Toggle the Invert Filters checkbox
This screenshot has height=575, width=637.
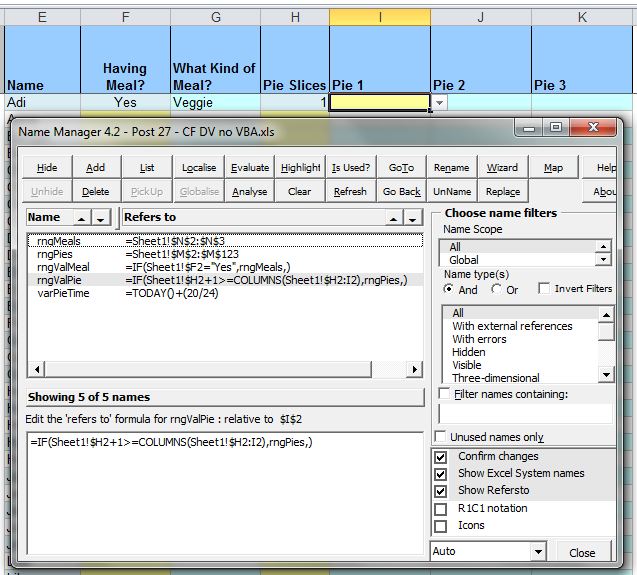pos(544,288)
